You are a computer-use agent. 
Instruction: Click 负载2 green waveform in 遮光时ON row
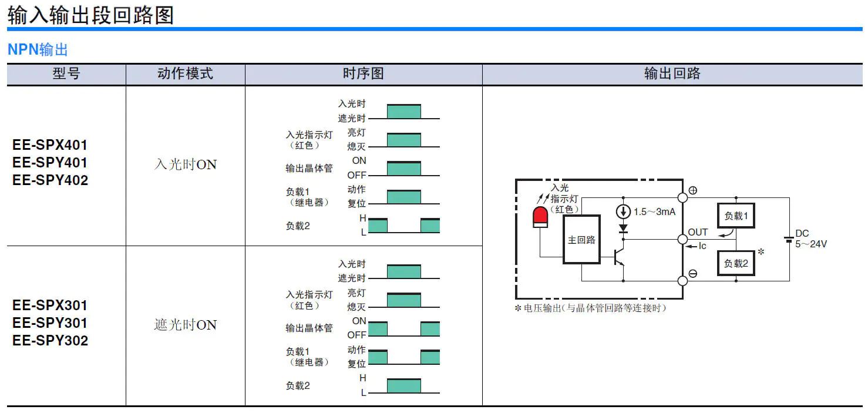[x=403, y=386]
